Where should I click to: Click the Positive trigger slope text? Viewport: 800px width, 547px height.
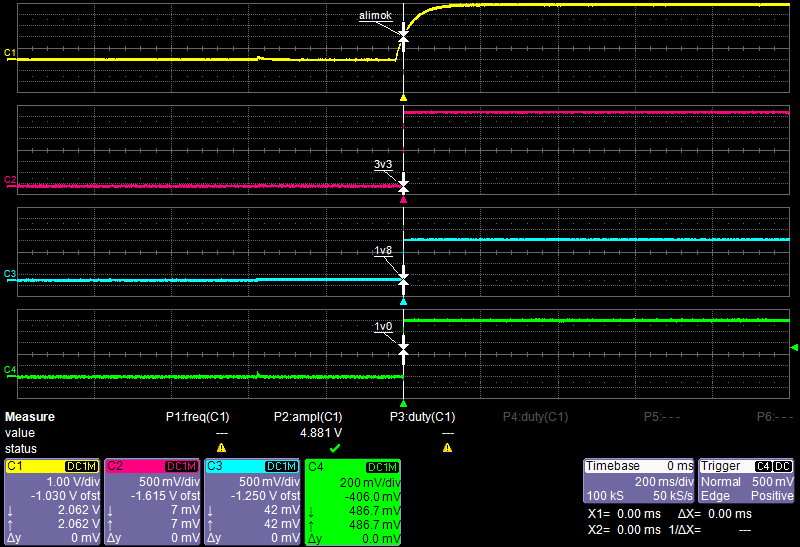pyautogui.click(x=772, y=495)
